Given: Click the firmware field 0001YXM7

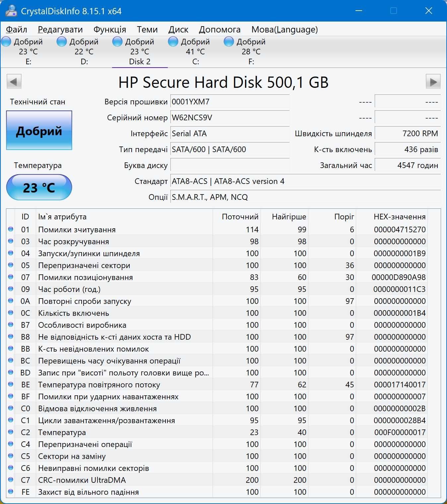Looking at the screenshot, I should (x=230, y=102).
